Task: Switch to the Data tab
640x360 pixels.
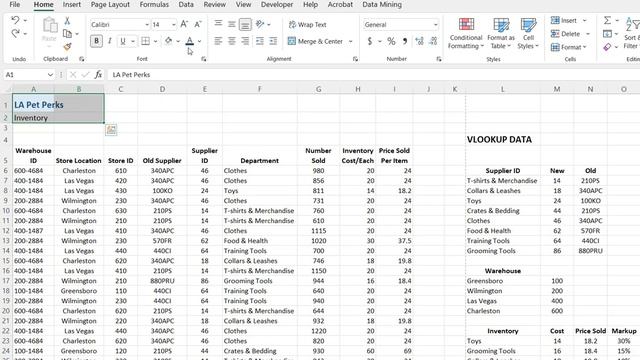Action: click(x=186, y=4)
